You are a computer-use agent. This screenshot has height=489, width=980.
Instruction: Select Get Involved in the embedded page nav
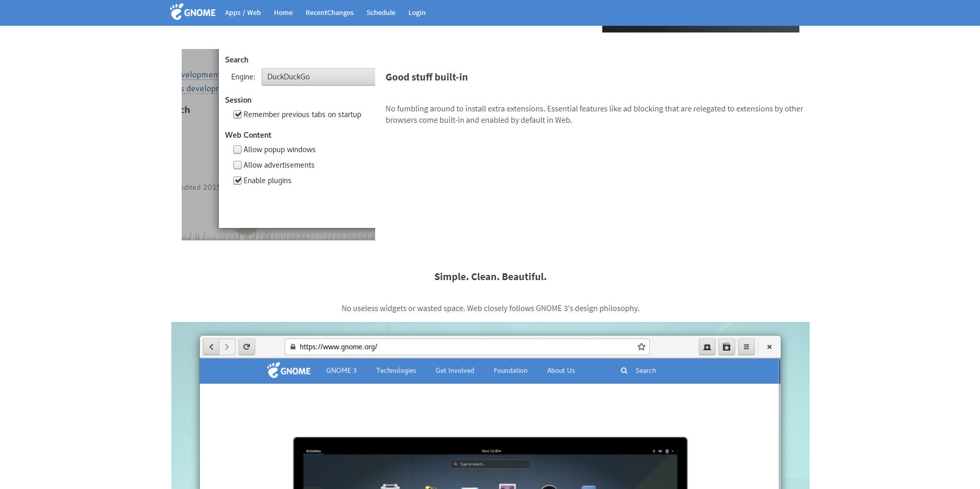[x=455, y=370]
